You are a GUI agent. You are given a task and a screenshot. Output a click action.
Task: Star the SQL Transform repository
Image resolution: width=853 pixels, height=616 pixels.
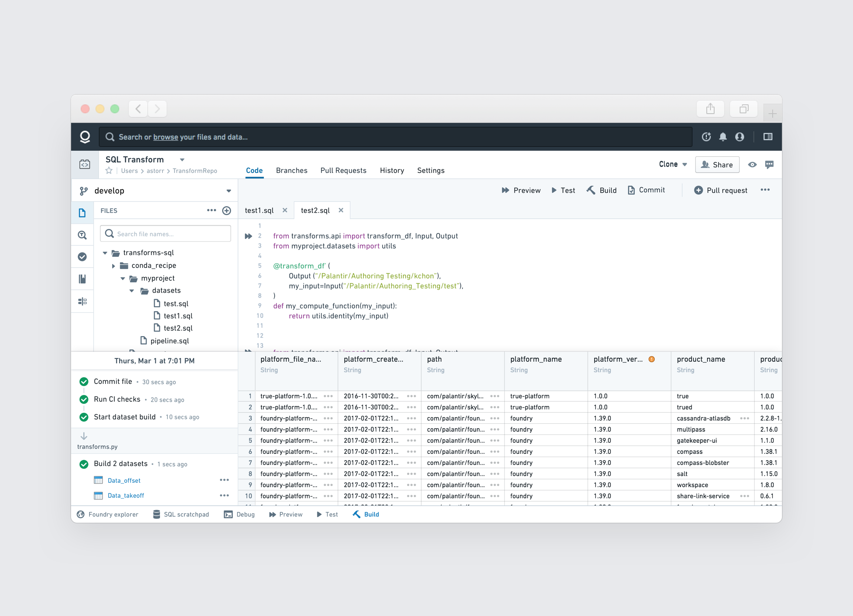click(109, 171)
